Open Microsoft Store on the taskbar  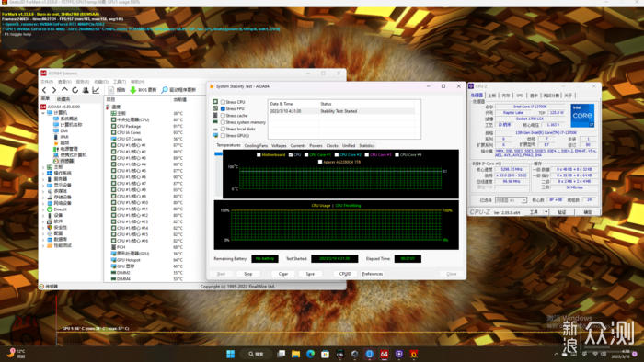point(325,354)
